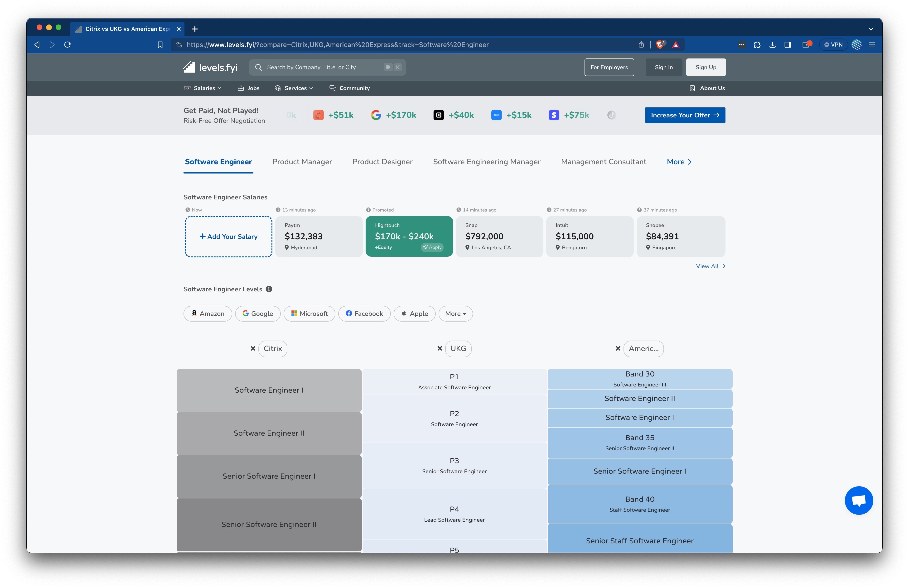This screenshot has height=588, width=909.
Task: Click the bookmark page icon
Action: click(x=160, y=45)
